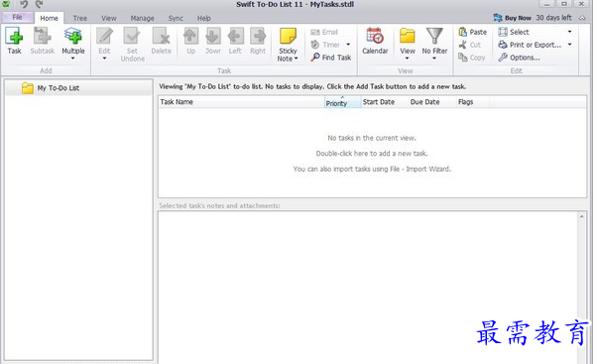
Task: Switch to the View tab
Action: [109, 18]
